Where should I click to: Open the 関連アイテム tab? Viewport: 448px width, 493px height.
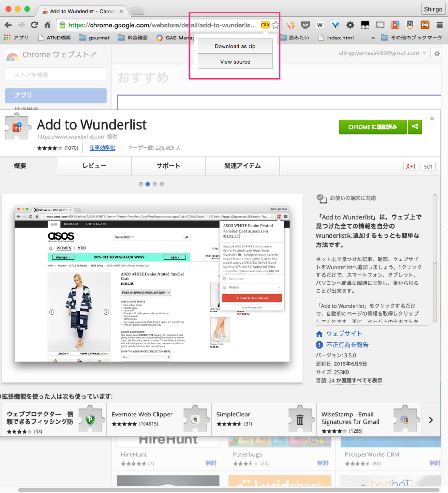click(242, 166)
